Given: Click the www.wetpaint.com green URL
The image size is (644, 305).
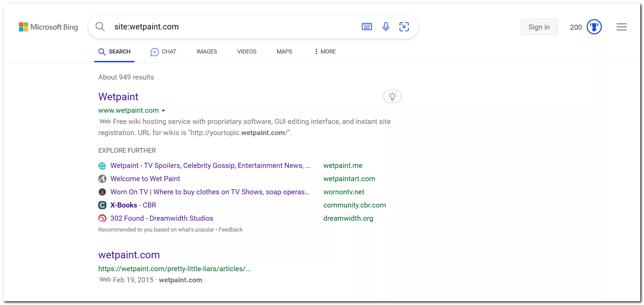Looking at the screenshot, I should [x=128, y=110].
